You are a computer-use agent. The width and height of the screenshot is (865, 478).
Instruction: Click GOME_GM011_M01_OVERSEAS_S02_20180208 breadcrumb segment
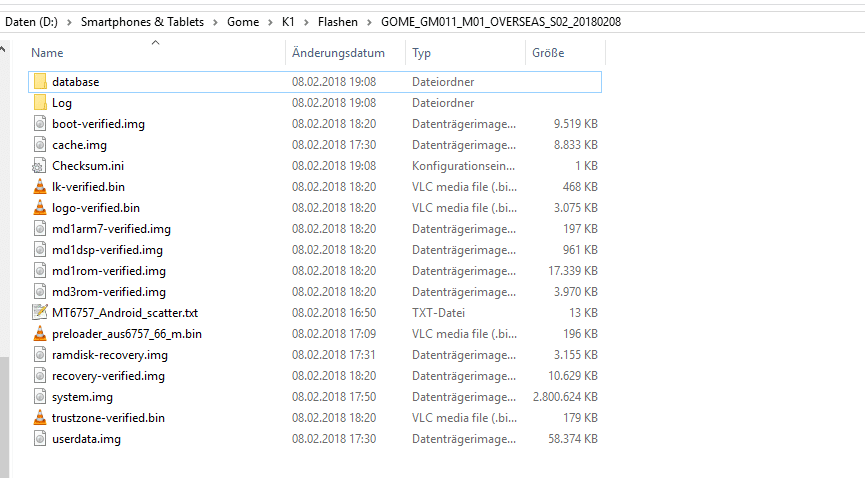(501, 22)
